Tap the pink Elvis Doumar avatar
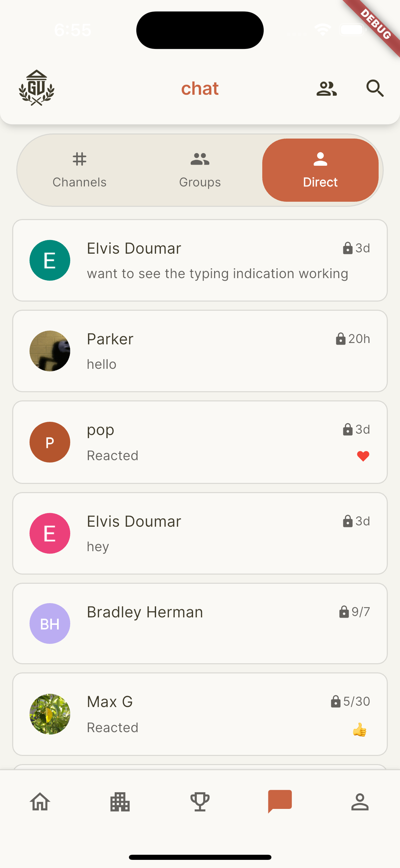Image resolution: width=400 pixels, height=868 pixels. pos(50,533)
